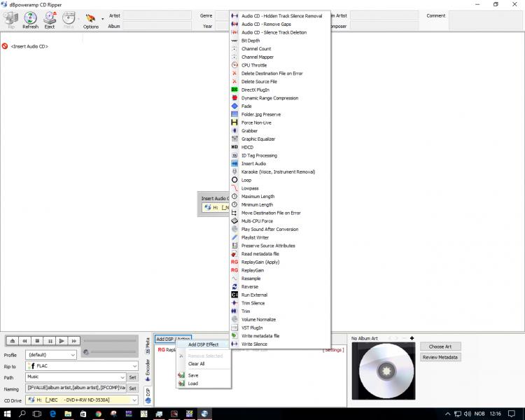The height and width of the screenshot is (420, 525).
Task: Click the Refresh toolbar icon
Action: [x=30, y=20]
